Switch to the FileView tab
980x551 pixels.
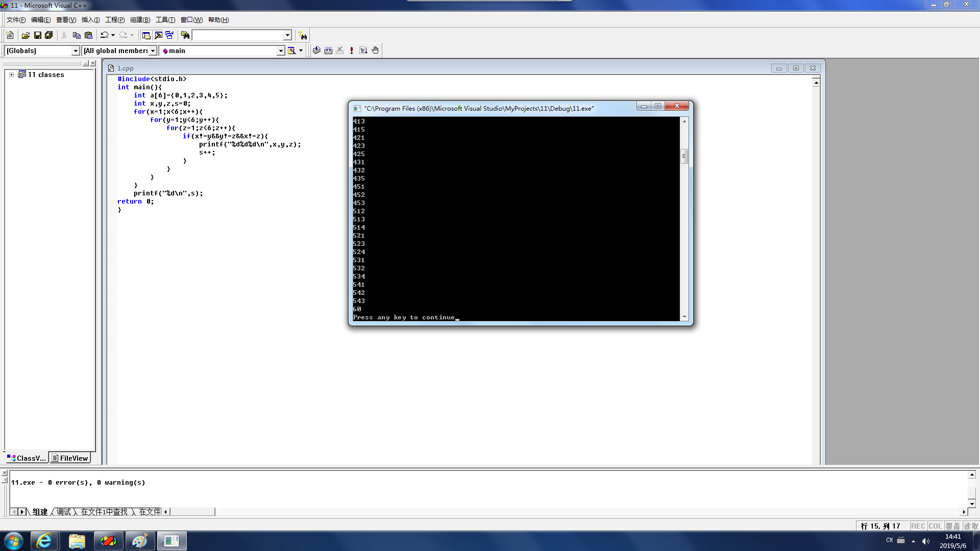tap(70, 458)
